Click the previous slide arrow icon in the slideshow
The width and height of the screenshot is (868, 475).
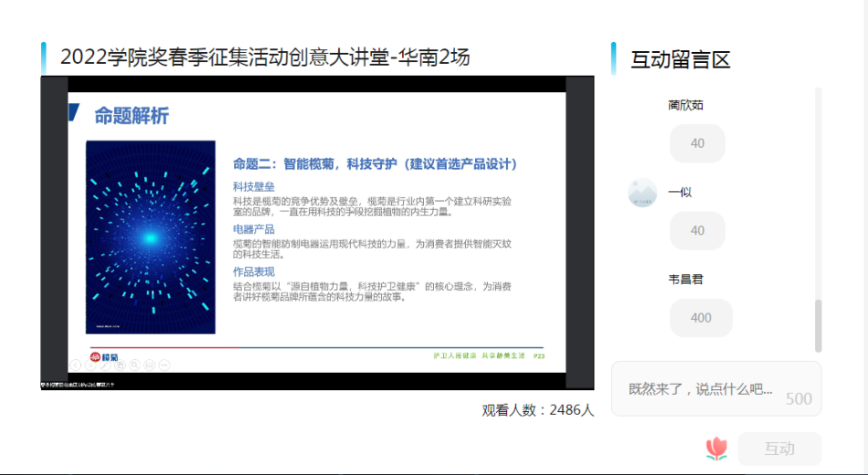coord(76,365)
